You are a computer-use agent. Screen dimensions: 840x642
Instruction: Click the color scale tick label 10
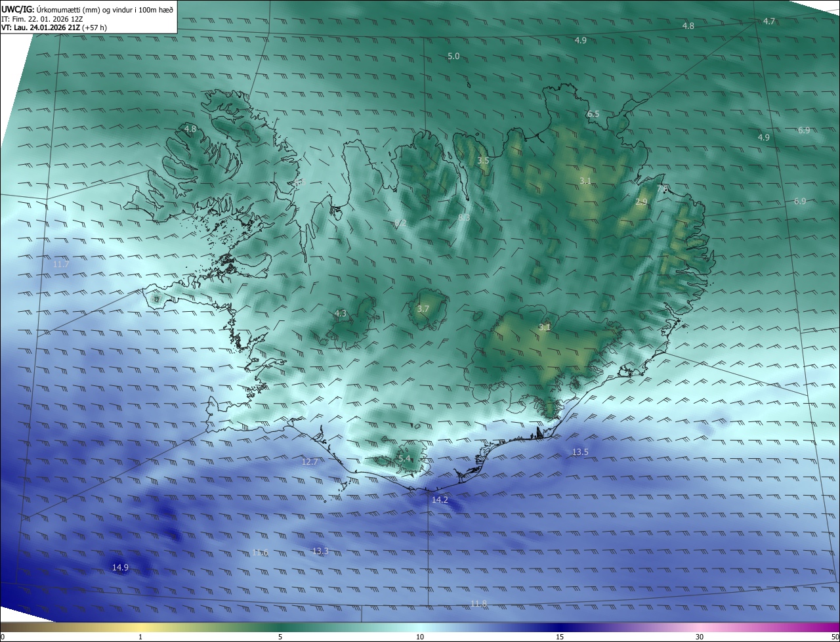click(420, 637)
